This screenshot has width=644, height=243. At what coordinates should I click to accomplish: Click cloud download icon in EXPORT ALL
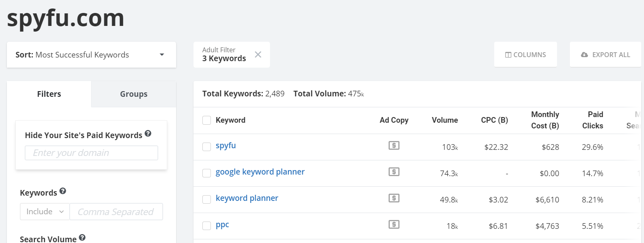(584, 55)
